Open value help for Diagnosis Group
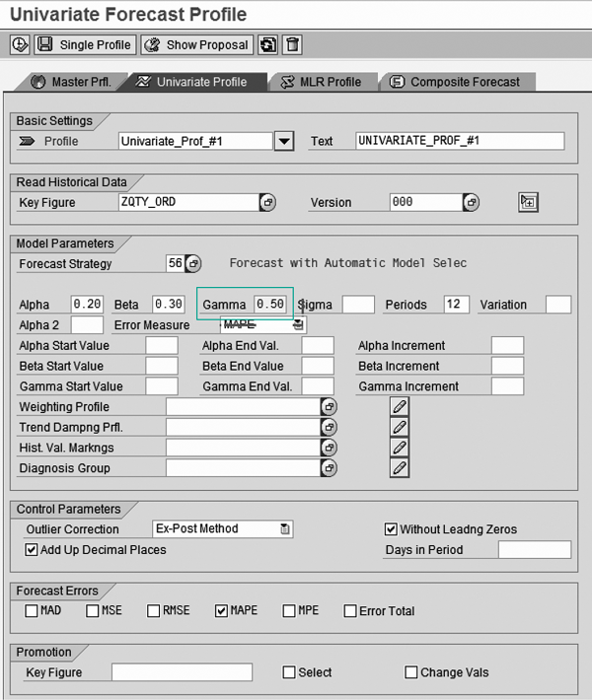592x700 pixels. coord(329,468)
